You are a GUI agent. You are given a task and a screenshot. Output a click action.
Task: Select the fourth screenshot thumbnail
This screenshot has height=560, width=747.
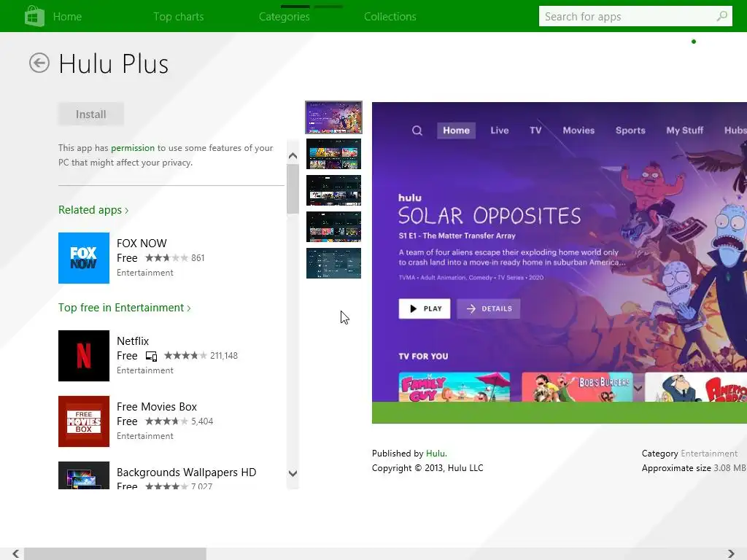pyautogui.click(x=333, y=227)
